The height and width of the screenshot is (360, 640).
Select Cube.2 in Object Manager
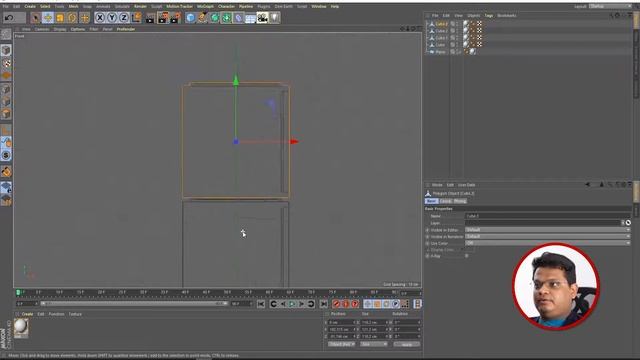pyautogui.click(x=441, y=31)
